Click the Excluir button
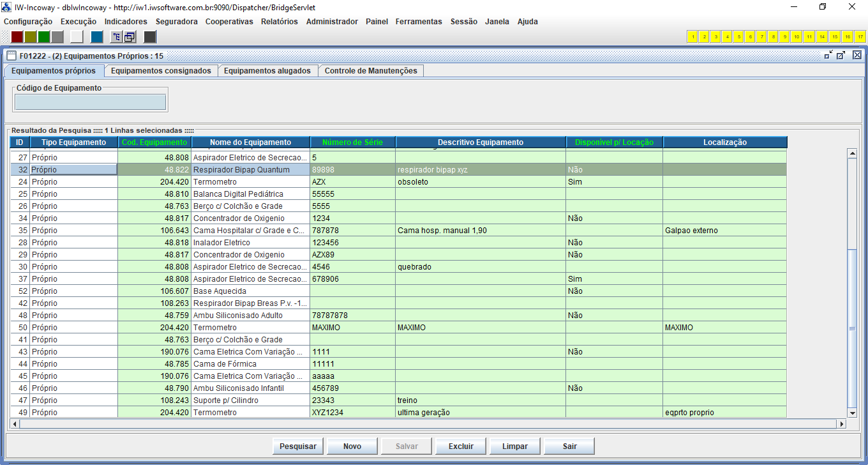This screenshot has width=868, height=465. pos(461,446)
